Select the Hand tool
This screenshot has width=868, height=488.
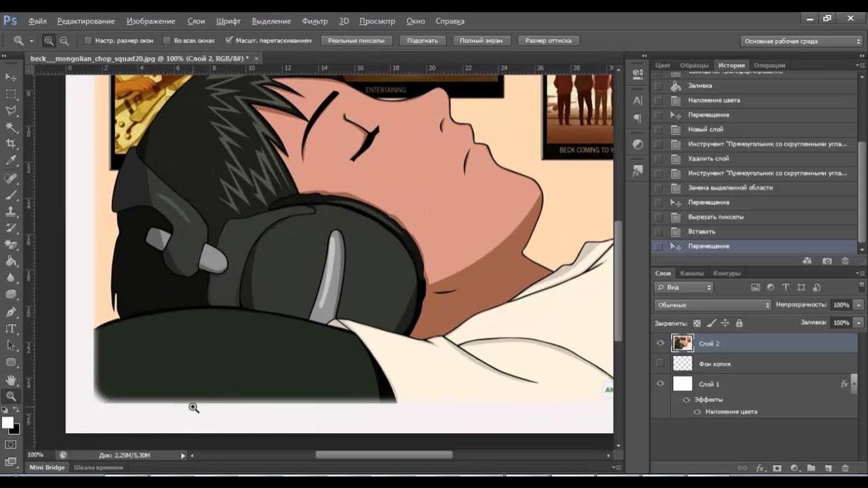pyautogui.click(x=11, y=380)
